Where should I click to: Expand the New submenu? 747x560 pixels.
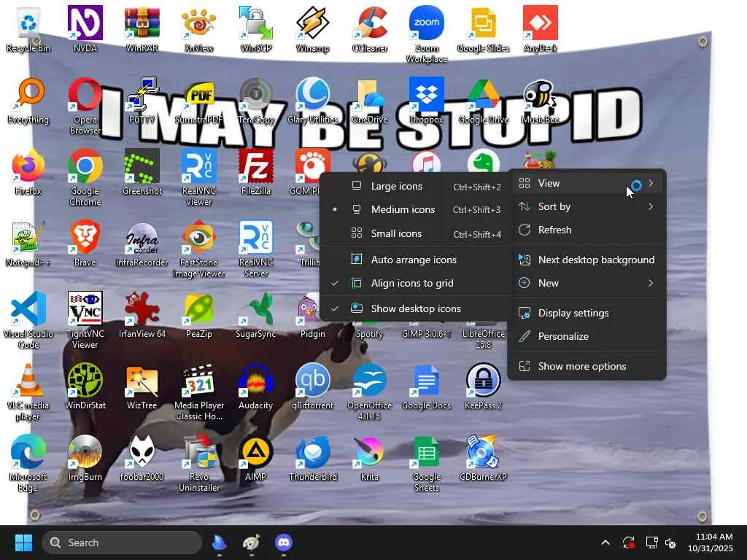pos(587,284)
